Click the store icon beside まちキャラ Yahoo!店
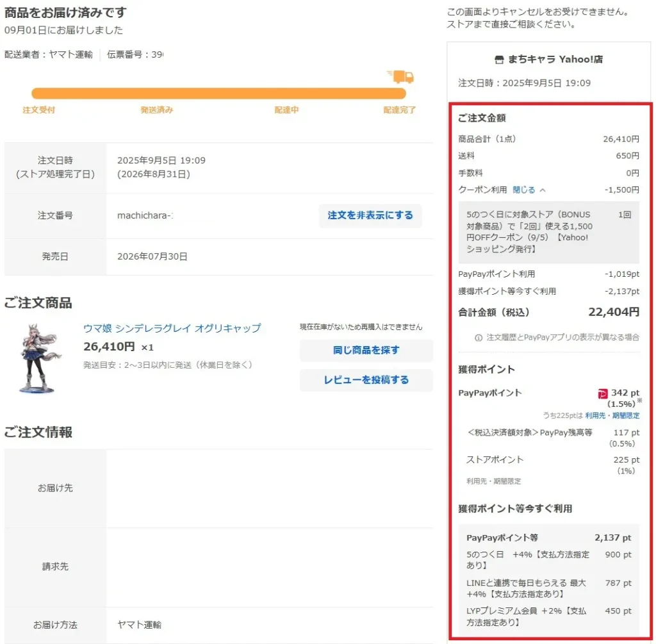656x644 pixels. click(x=499, y=60)
